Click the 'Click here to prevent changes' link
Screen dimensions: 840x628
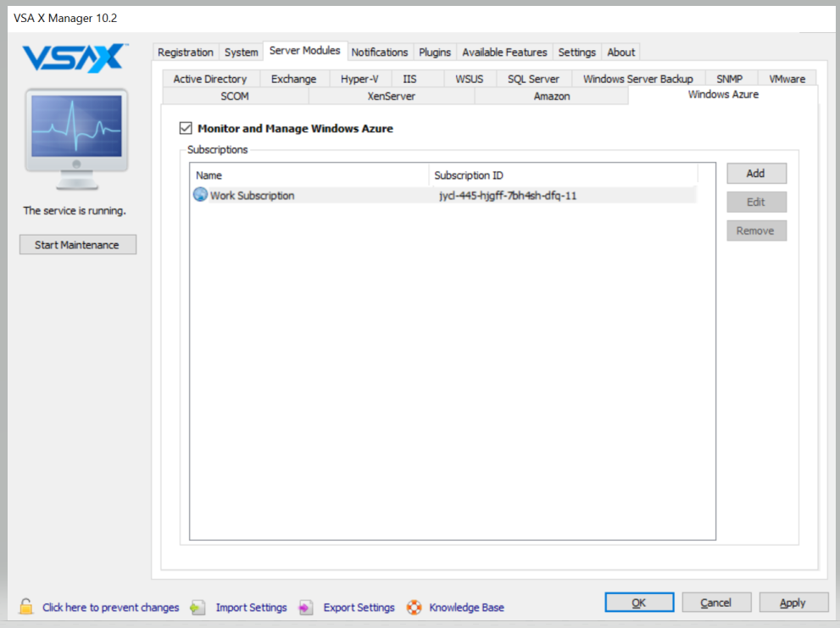(111, 607)
